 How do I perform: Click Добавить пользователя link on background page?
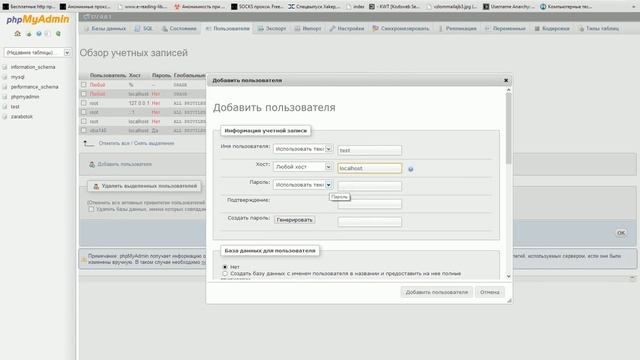click(x=124, y=164)
